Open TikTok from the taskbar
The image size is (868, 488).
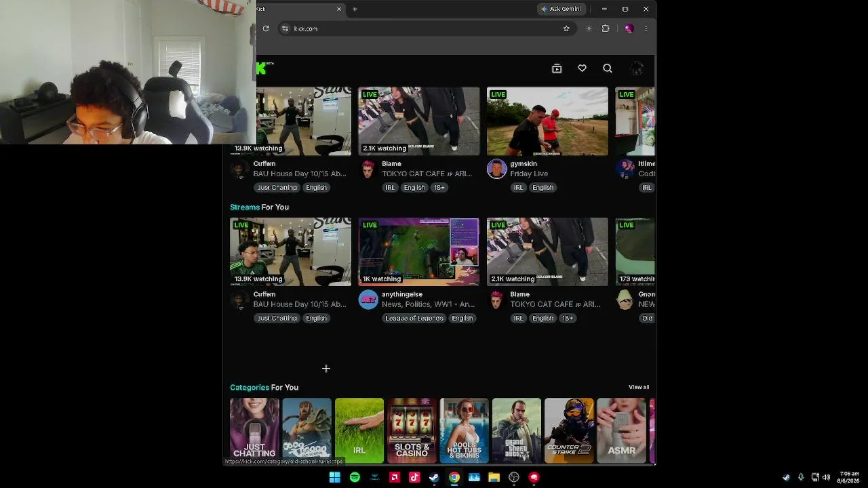pos(414,477)
